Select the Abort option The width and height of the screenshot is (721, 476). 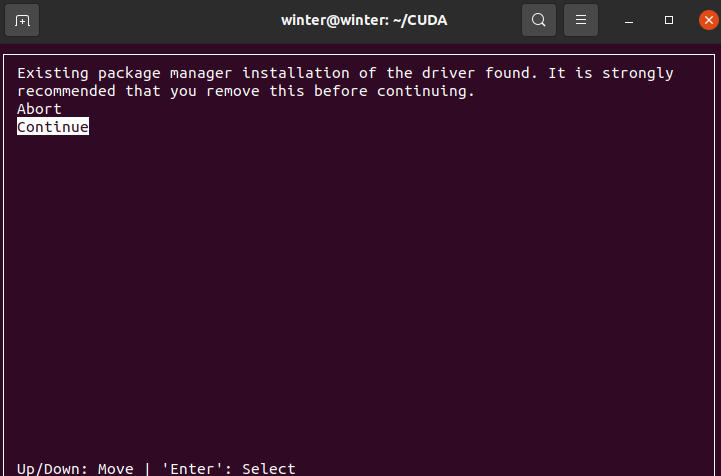point(39,109)
